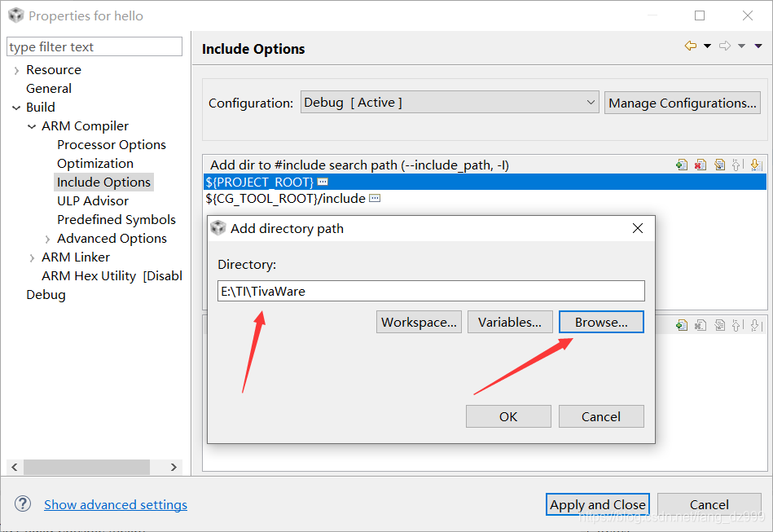773x532 pixels.
Task: Click Move Up icon in lower list toolbar
Action: click(x=737, y=325)
